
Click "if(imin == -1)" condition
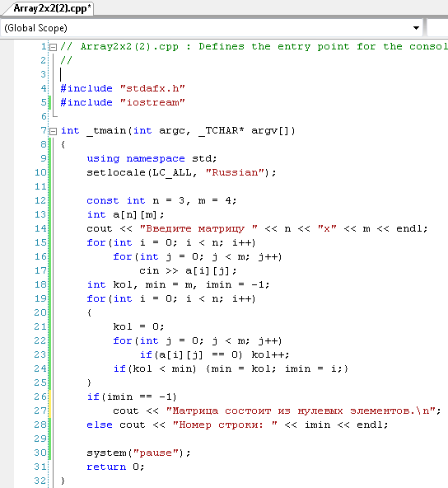132,396
